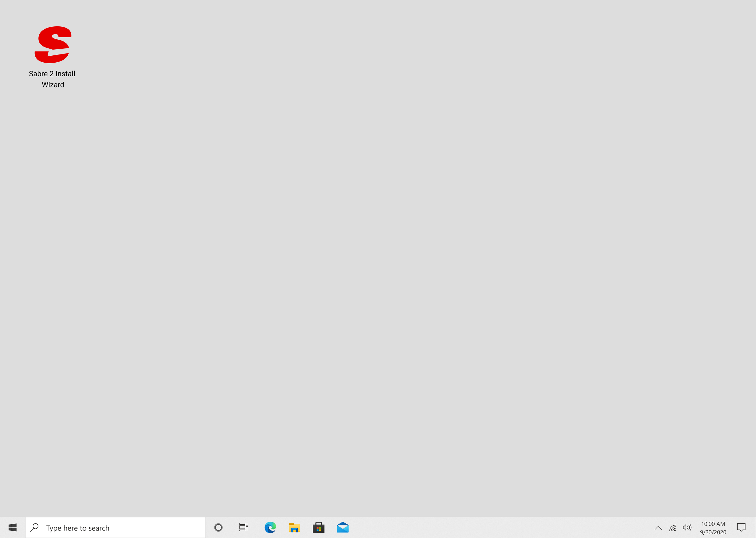Launch Microsoft Edge from the taskbar
This screenshot has height=538, width=756.
click(x=270, y=527)
